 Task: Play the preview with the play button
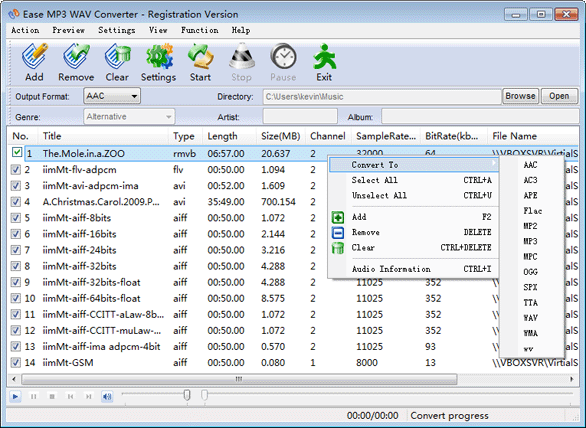coord(15,396)
